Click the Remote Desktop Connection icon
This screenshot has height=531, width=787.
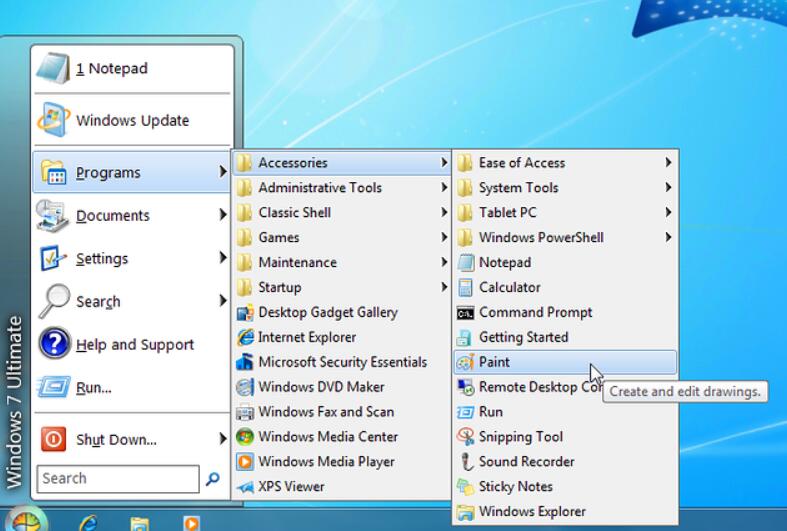pyautogui.click(x=465, y=387)
